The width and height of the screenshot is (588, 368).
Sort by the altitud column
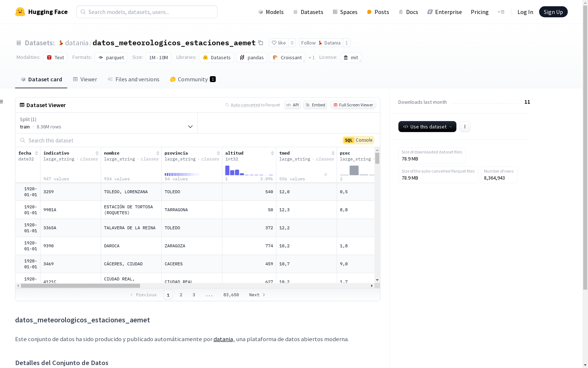click(x=272, y=153)
